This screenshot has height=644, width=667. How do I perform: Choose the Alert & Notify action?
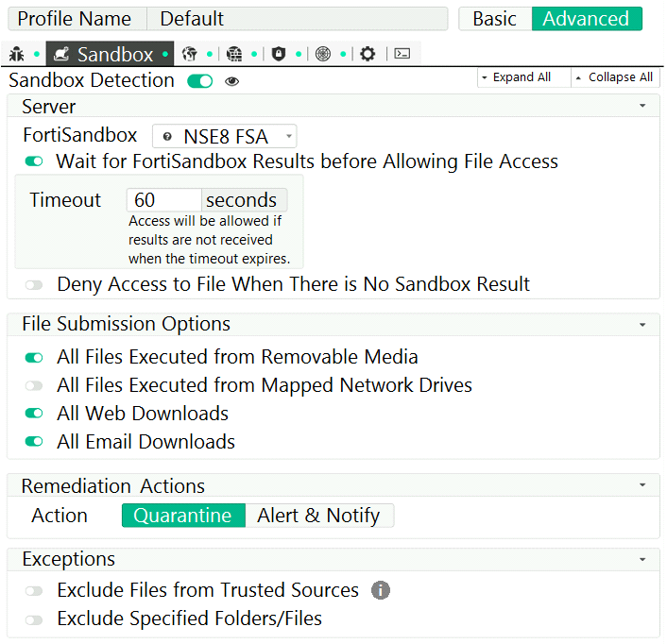319,516
